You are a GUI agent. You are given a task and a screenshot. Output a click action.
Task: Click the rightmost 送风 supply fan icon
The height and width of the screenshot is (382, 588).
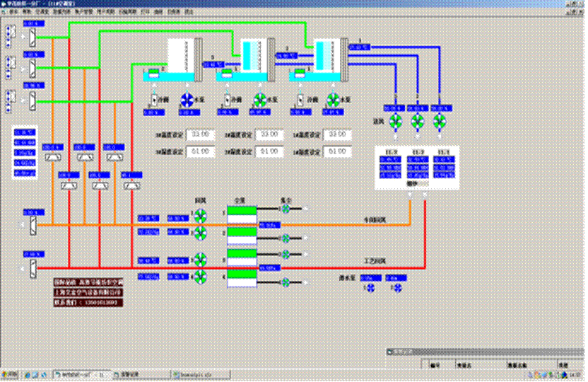[x=439, y=120]
